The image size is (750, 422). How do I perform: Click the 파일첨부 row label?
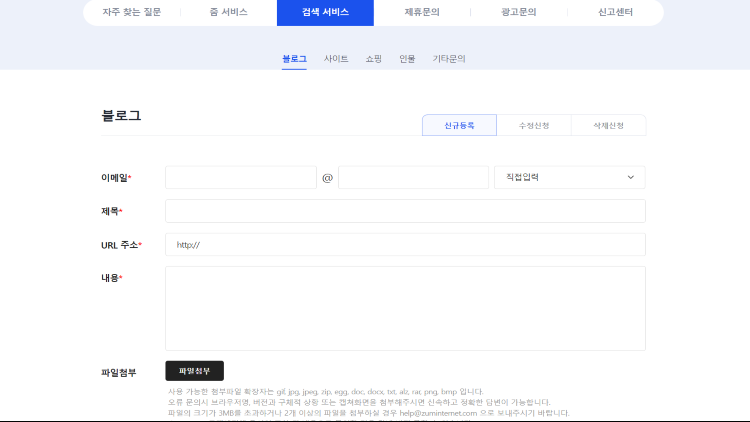coord(119,372)
